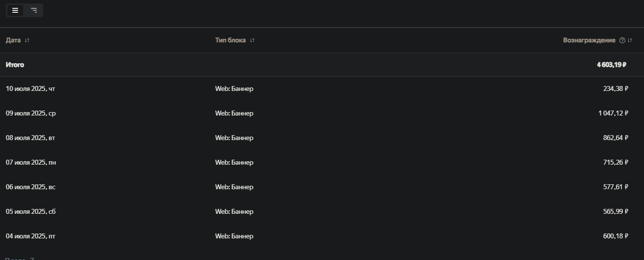Select the Итого total row
The image size is (644, 260).
point(322,65)
